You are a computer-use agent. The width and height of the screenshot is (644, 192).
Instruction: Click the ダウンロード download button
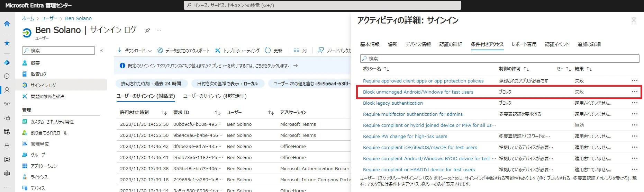tap(131, 51)
